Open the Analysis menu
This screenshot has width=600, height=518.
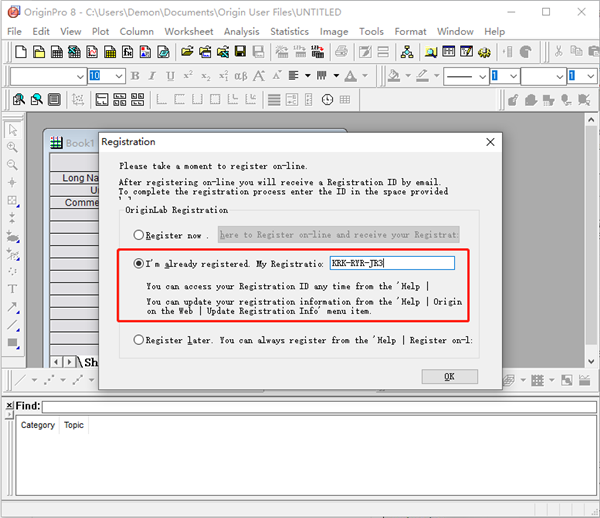pos(241,31)
